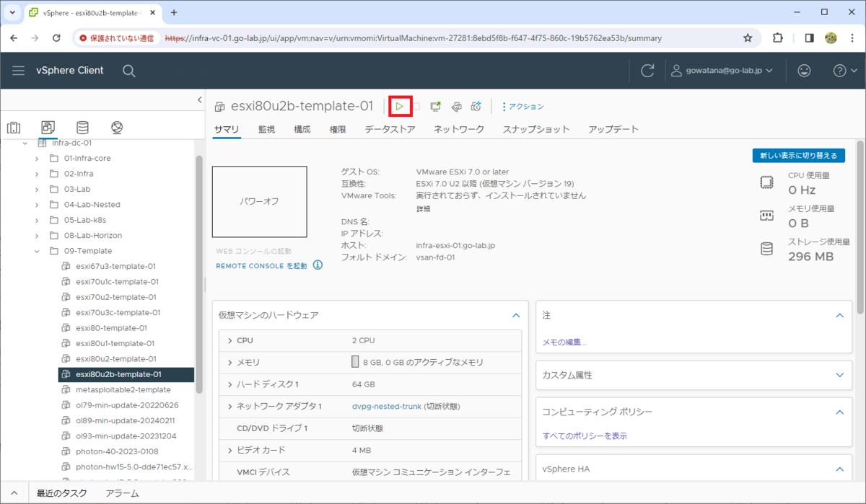
Task: Collapse the コンピューティング ポリシー panel
Action: tap(839, 412)
